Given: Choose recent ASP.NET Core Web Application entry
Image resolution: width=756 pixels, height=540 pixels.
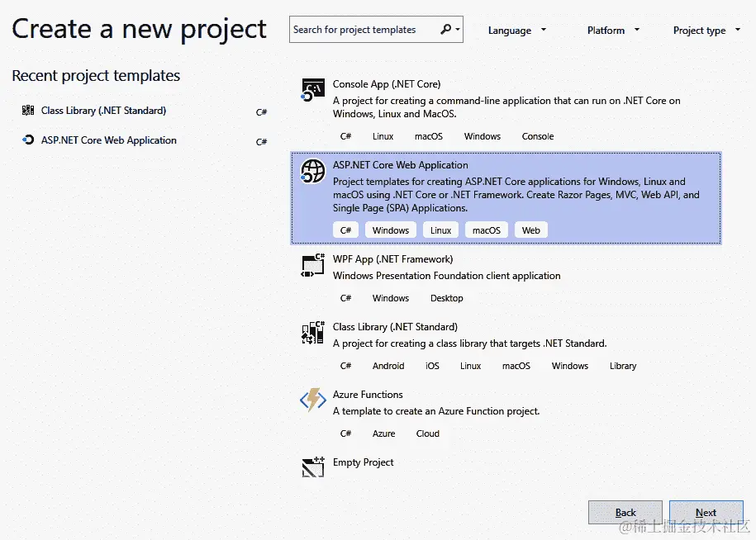Looking at the screenshot, I should pos(145,140).
